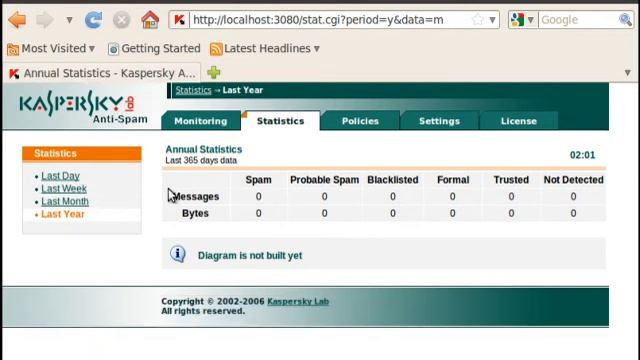Click the browser Back arrow button

(x=17, y=20)
